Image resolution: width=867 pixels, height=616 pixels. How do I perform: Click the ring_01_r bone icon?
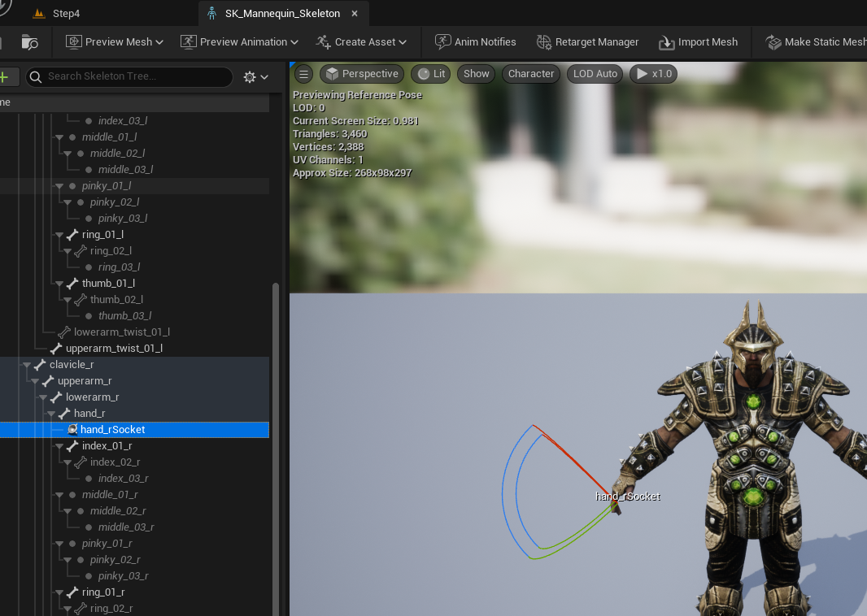click(x=72, y=592)
